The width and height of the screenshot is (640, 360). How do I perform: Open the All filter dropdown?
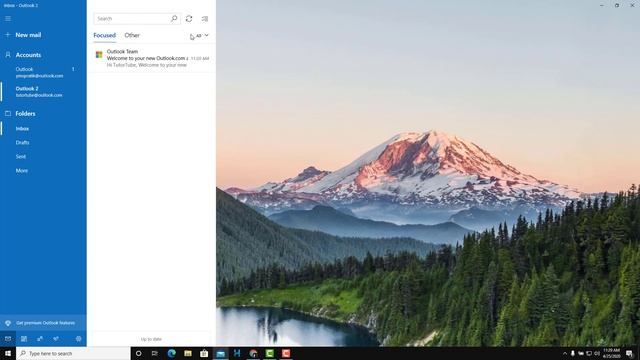coord(202,36)
